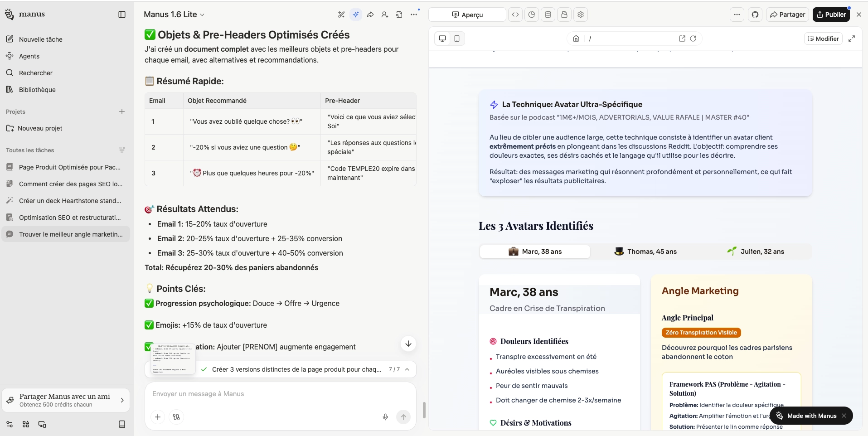Click the home icon in preview address bar
Viewport: 868px width, 436px height.
pos(576,39)
